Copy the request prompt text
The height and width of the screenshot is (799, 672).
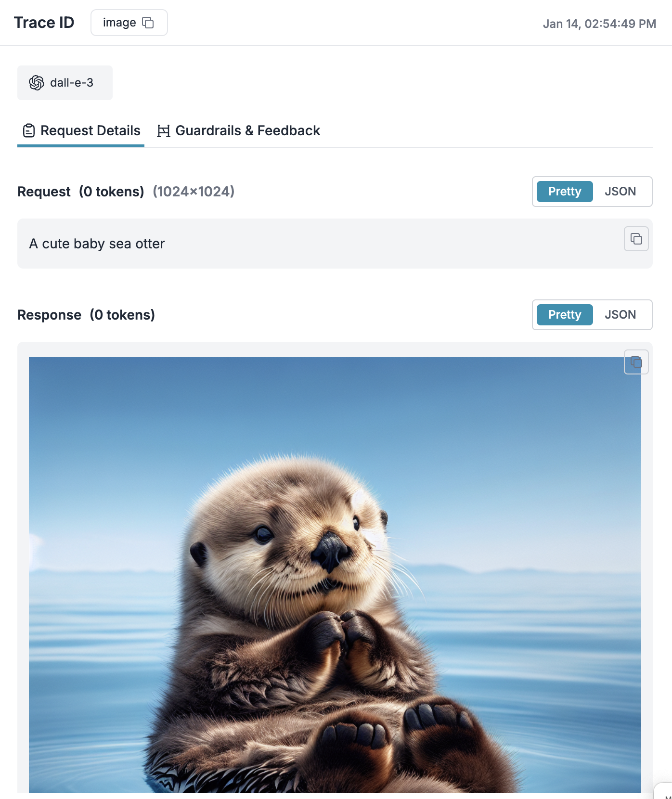point(636,239)
